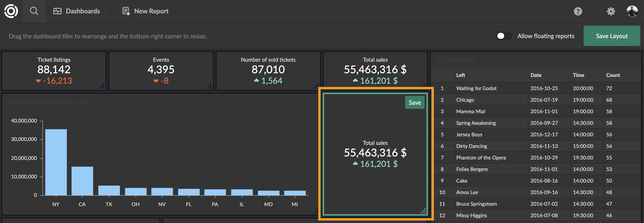
Task: Select the NV bar in the chart
Action: point(162,191)
